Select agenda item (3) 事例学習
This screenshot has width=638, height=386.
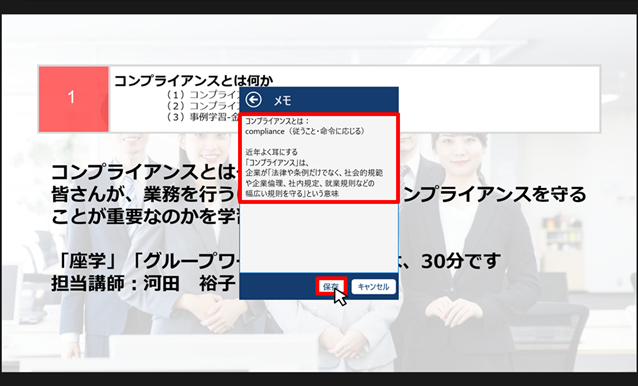pyautogui.click(x=203, y=117)
